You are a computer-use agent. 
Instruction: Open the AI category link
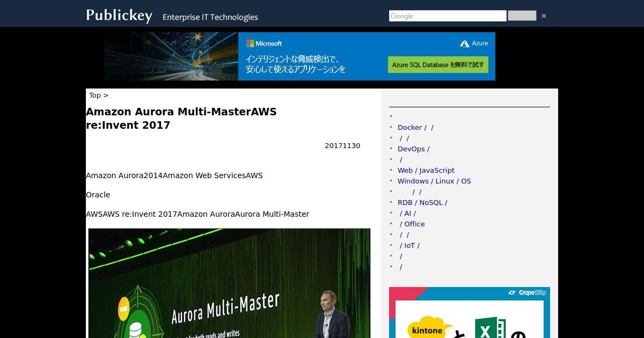coord(407,214)
